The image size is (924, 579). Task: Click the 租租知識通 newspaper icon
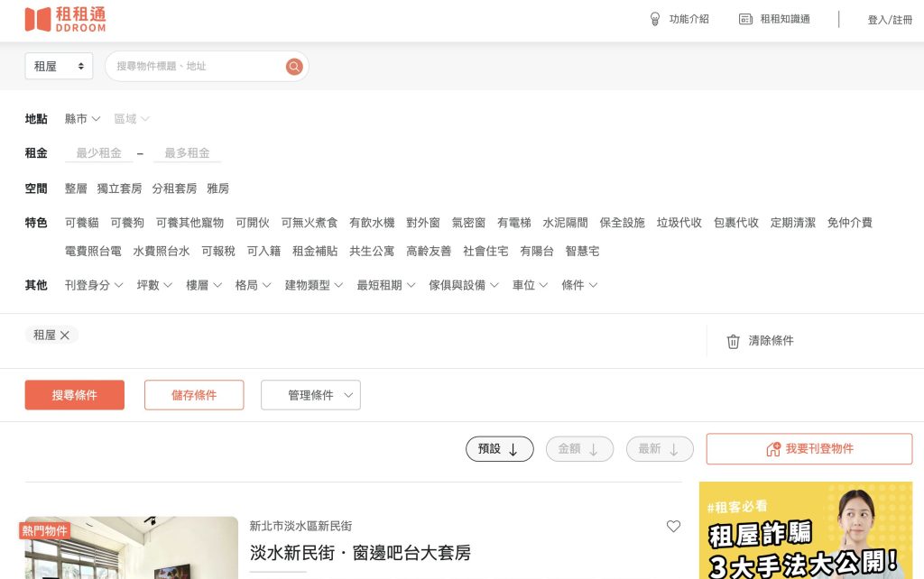coord(745,19)
